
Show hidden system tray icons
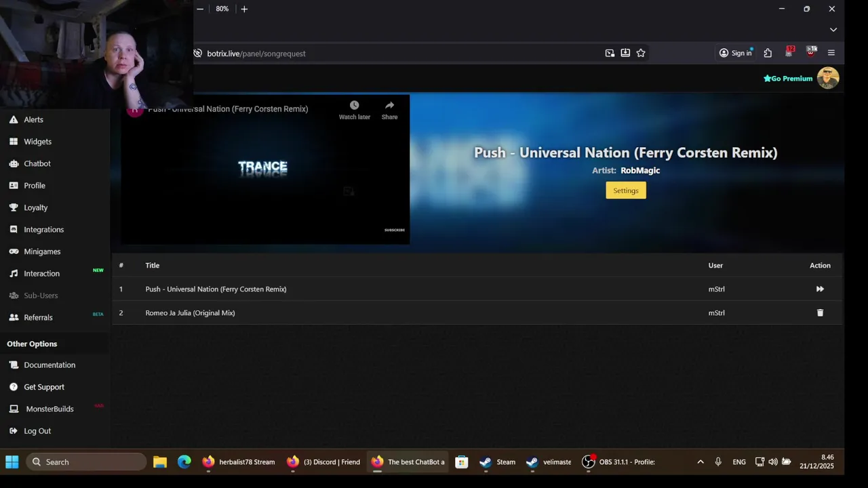click(701, 462)
